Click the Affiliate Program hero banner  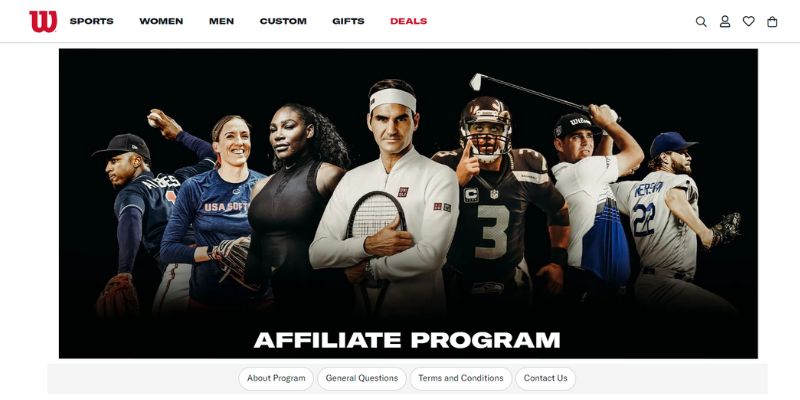tap(408, 204)
